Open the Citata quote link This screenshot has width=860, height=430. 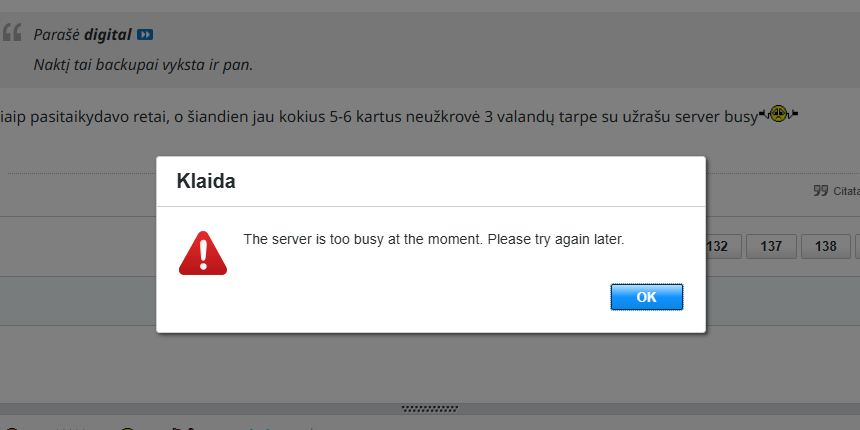pos(846,191)
